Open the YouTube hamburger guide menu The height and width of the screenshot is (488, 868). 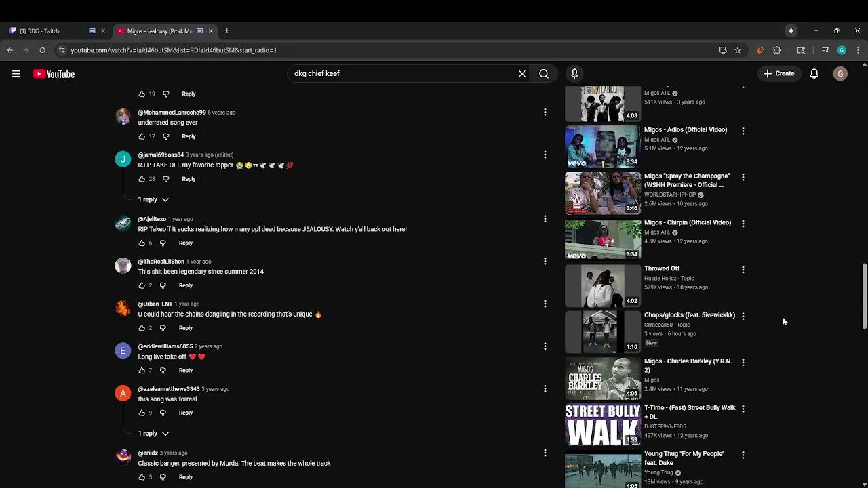16,74
